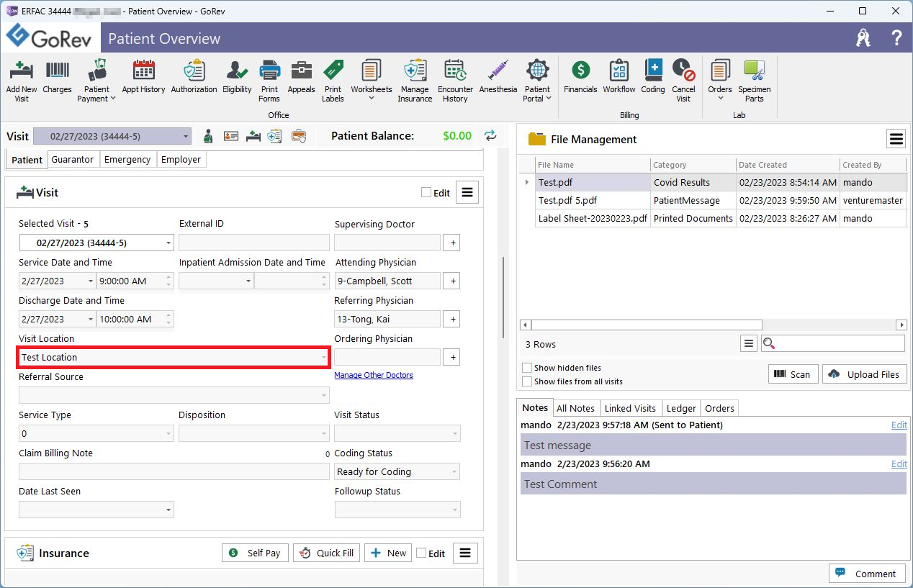Expand the Selected Visit dropdown

point(168,243)
